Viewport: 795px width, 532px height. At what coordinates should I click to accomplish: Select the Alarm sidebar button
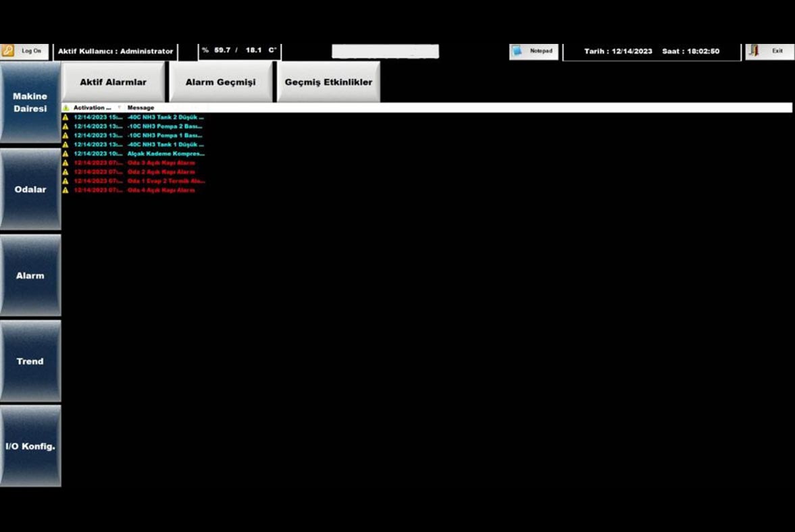(30, 275)
